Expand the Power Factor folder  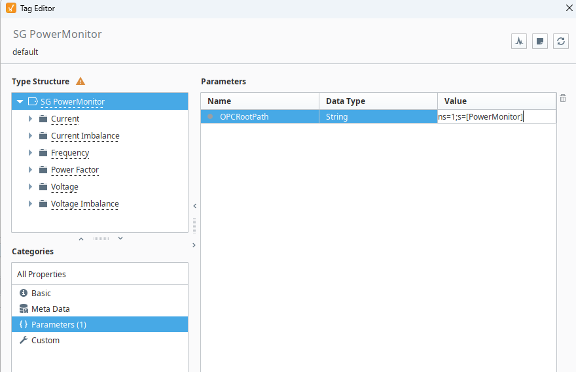click(30, 169)
